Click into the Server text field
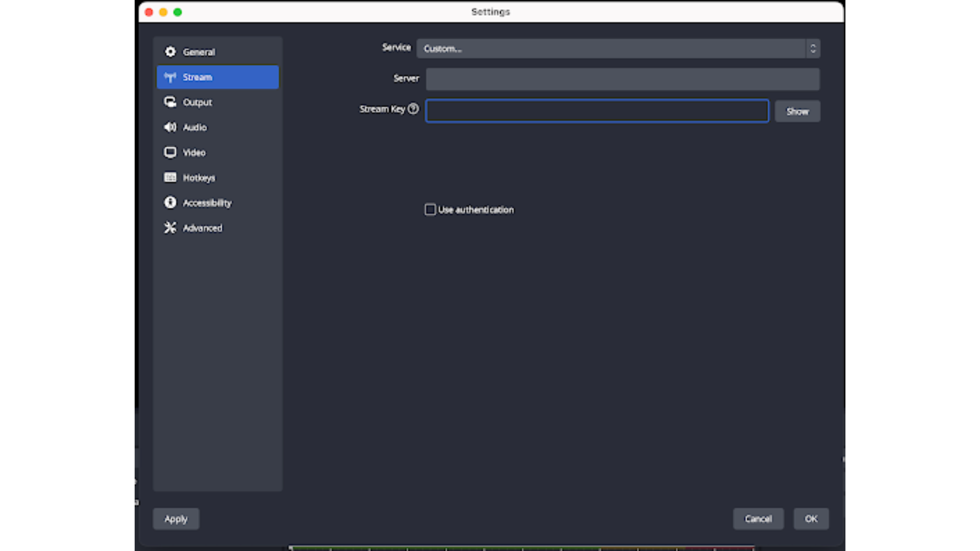 point(623,79)
